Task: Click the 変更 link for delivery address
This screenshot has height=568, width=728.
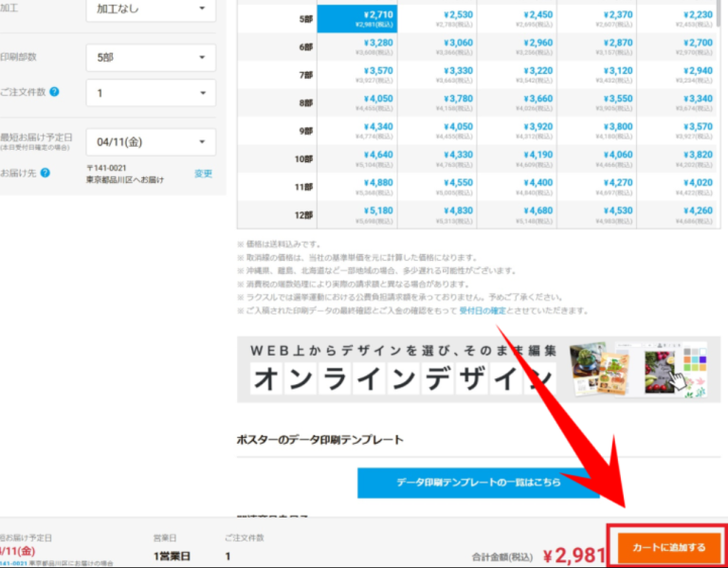Action: coord(203,174)
